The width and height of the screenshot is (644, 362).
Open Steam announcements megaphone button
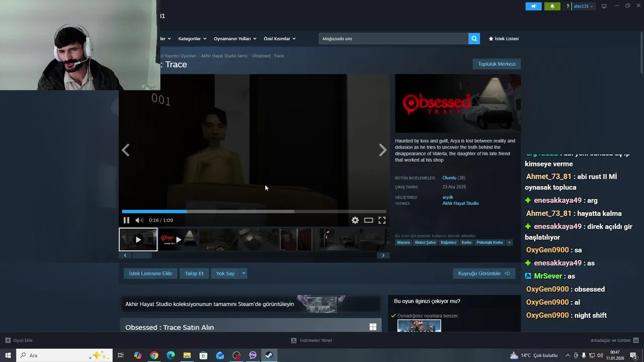[x=534, y=6]
